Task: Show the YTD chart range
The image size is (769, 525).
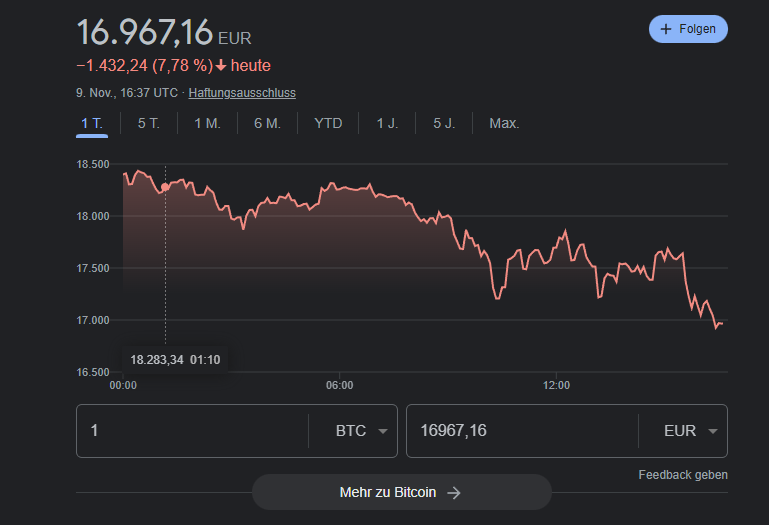Action: [328, 124]
